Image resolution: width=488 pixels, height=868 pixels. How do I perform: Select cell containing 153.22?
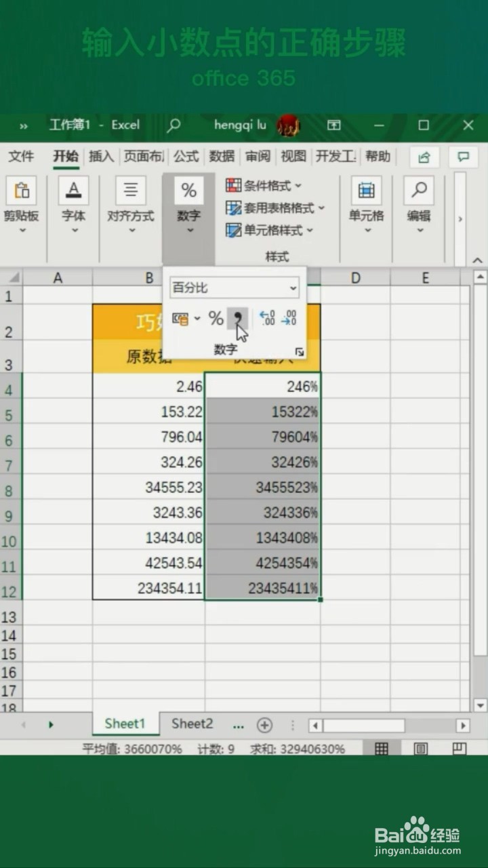tap(149, 412)
